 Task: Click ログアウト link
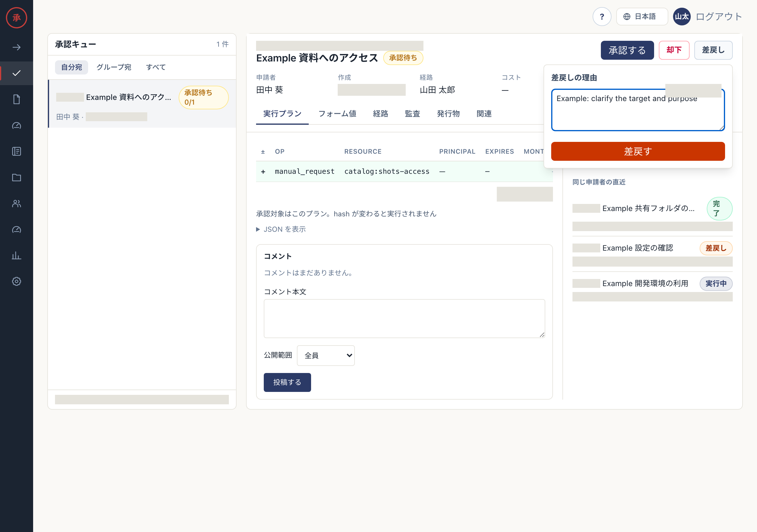[x=719, y=17]
